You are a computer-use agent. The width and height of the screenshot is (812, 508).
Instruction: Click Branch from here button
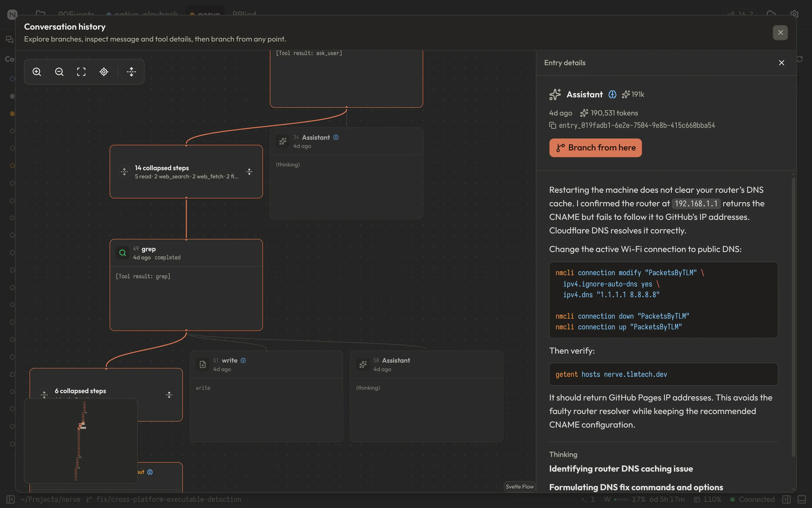[x=595, y=148]
